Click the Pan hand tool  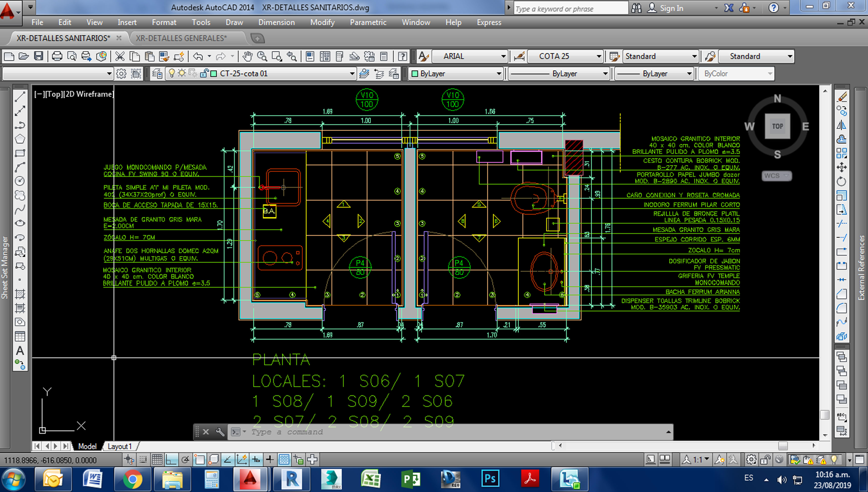tap(247, 56)
